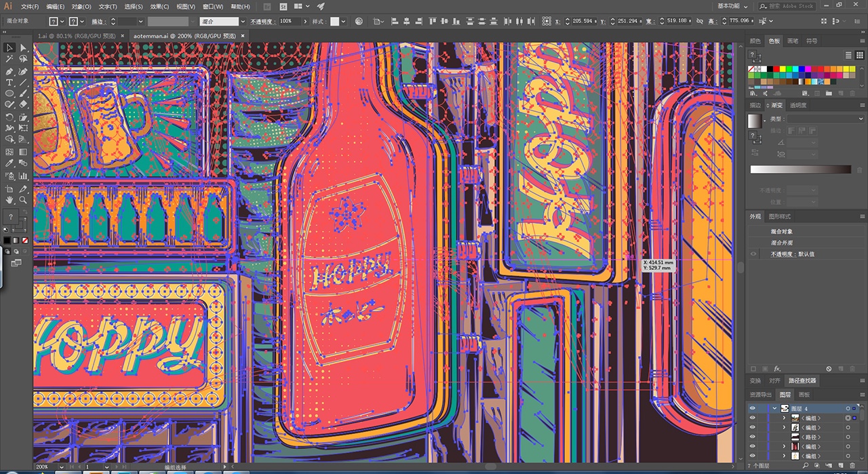This screenshot has width=868, height=474.
Task: Select the Pen tool
Action: pos(9,71)
